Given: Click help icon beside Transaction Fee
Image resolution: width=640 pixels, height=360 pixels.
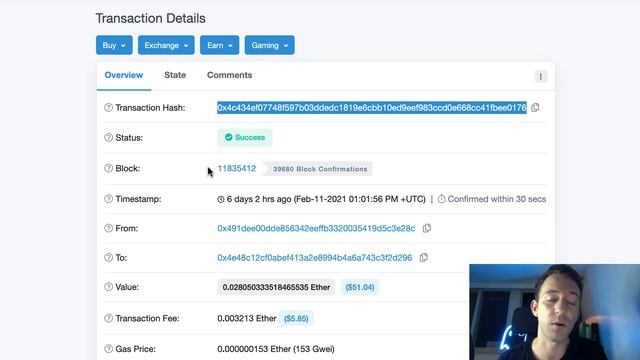Looking at the screenshot, I should point(108,318).
